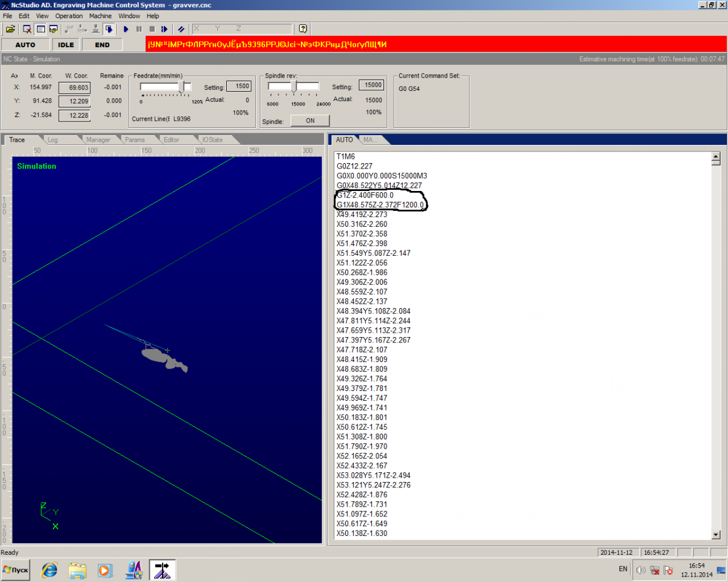
Task: Open the View menu
Action: 42,16
